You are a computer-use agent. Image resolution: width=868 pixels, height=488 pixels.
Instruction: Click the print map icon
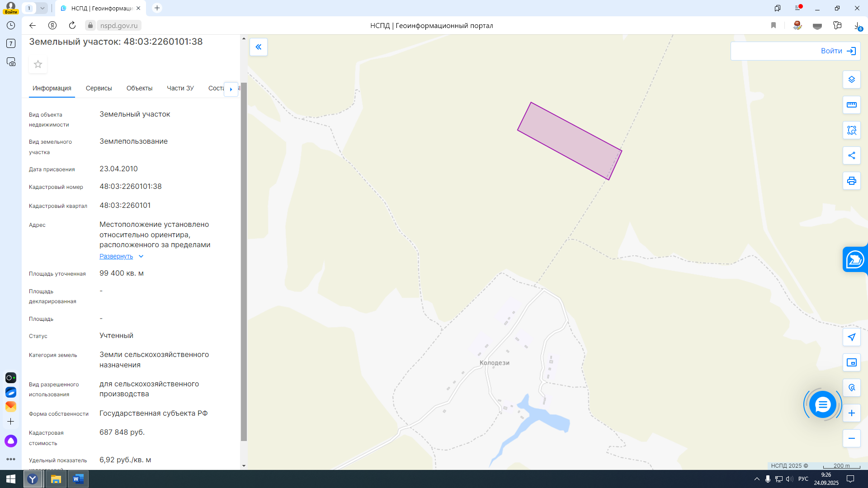pos(851,181)
